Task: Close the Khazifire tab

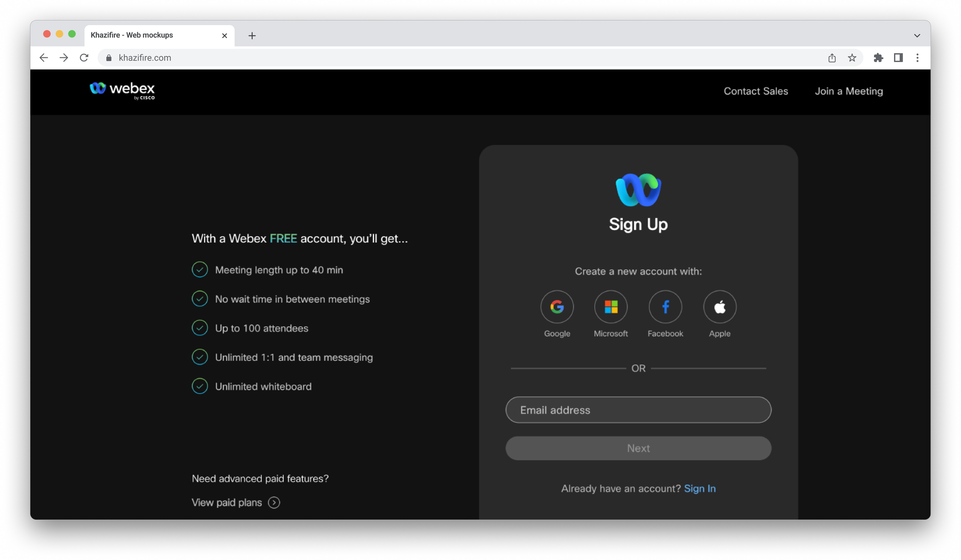Action: click(224, 35)
